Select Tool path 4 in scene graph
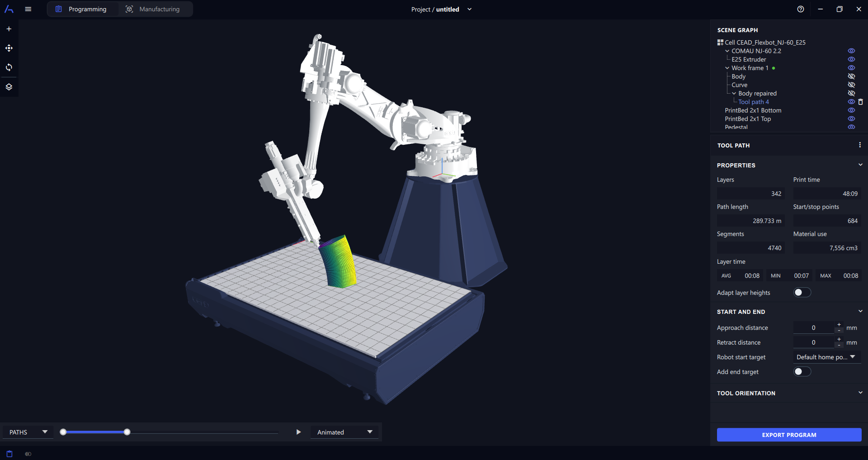 coord(753,102)
